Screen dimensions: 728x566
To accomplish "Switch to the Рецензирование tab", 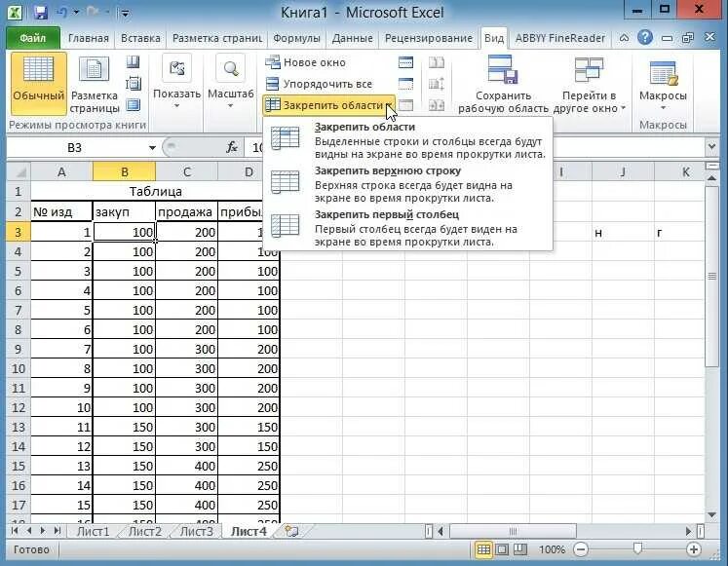I will point(429,38).
